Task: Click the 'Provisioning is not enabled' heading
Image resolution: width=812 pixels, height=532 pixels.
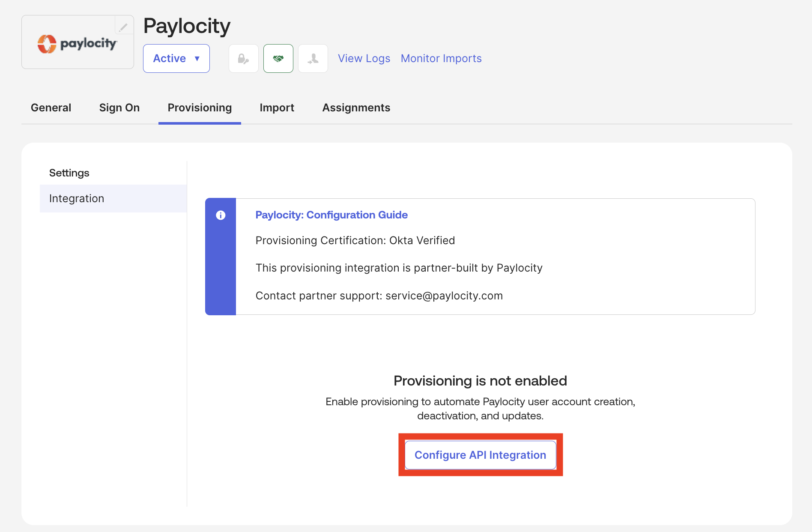Action: tap(480, 380)
